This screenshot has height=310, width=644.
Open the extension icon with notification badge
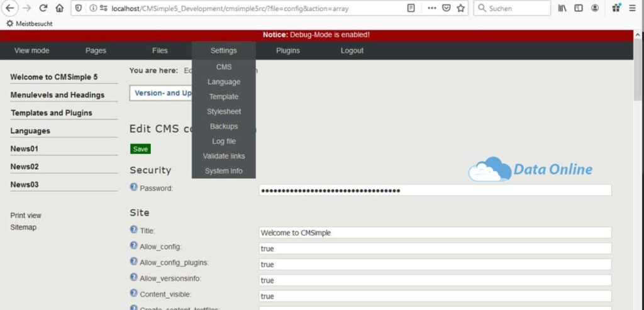[616, 8]
